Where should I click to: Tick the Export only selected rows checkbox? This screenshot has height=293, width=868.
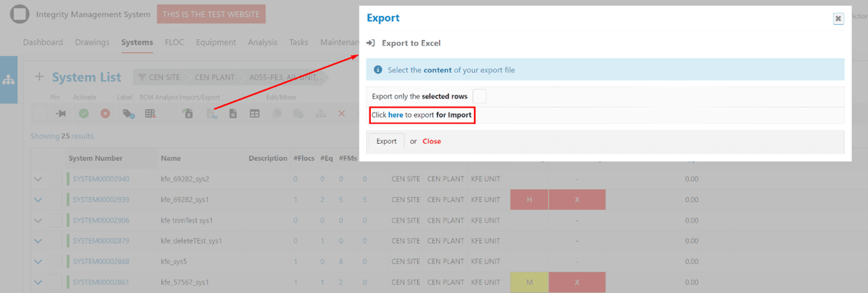[479, 96]
